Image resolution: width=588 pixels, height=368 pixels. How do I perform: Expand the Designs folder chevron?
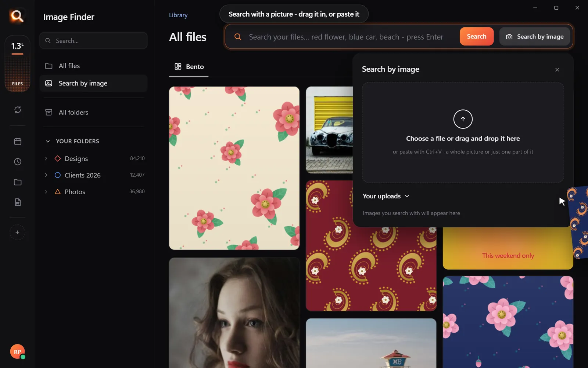[x=46, y=159]
